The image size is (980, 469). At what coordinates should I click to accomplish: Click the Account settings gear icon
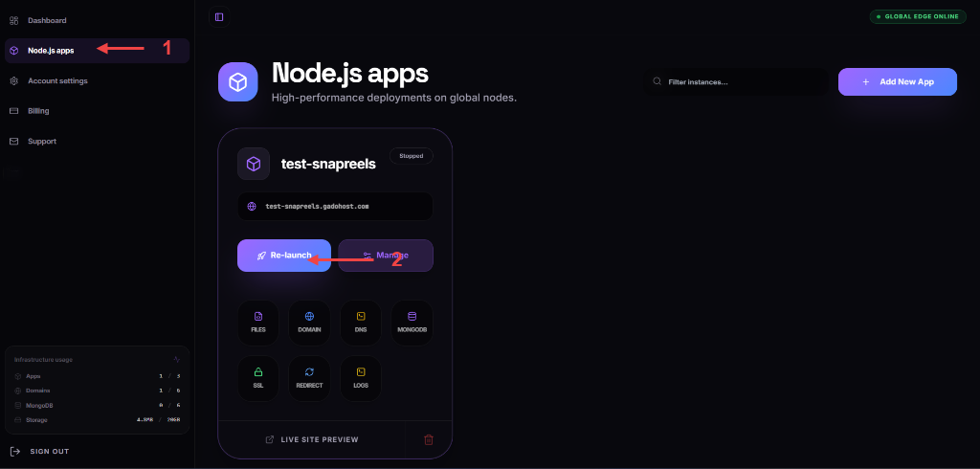point(13,80)
